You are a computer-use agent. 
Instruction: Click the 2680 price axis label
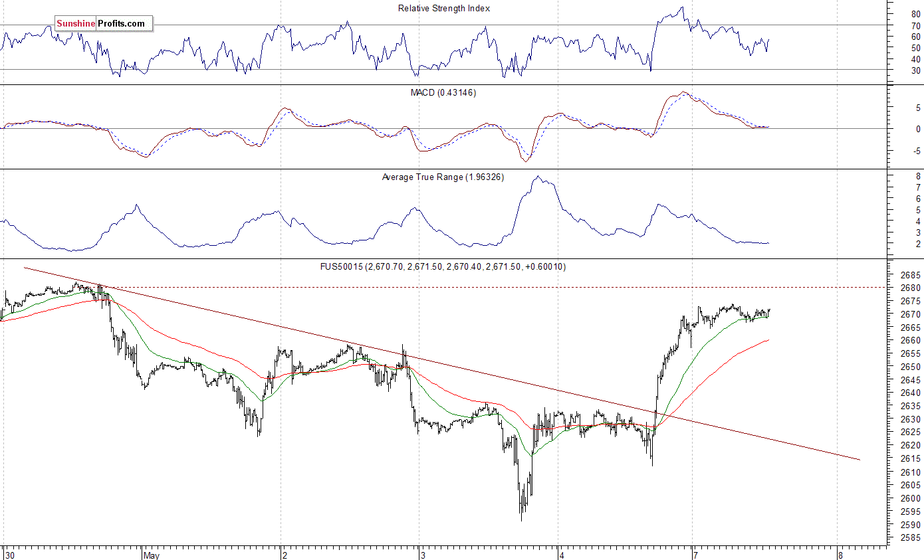pyautogui.click(x=911, y=288)
